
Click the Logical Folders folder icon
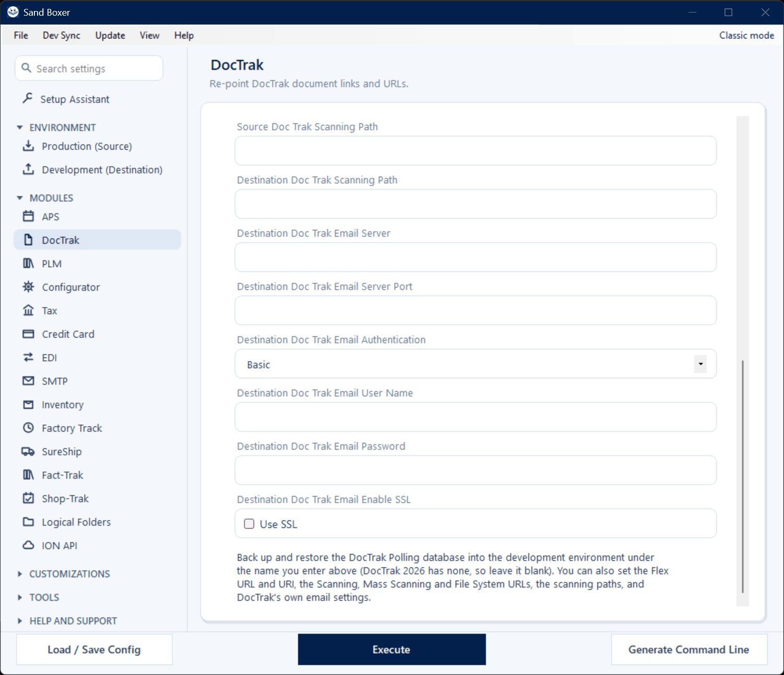coord(28,522)
